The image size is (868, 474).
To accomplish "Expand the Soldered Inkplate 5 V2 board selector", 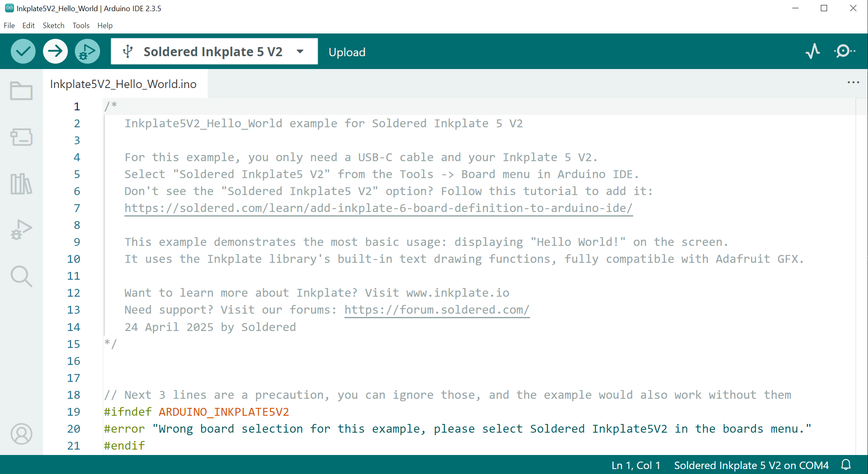I will pyautogui.click(x=214, y=52).
